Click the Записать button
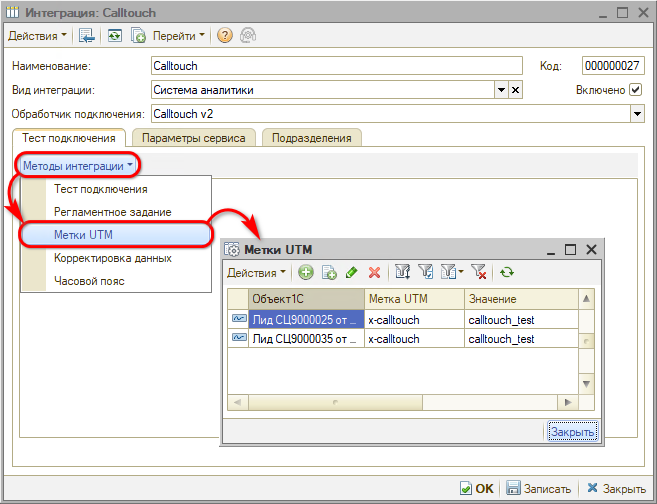 (x=539, y=488)
